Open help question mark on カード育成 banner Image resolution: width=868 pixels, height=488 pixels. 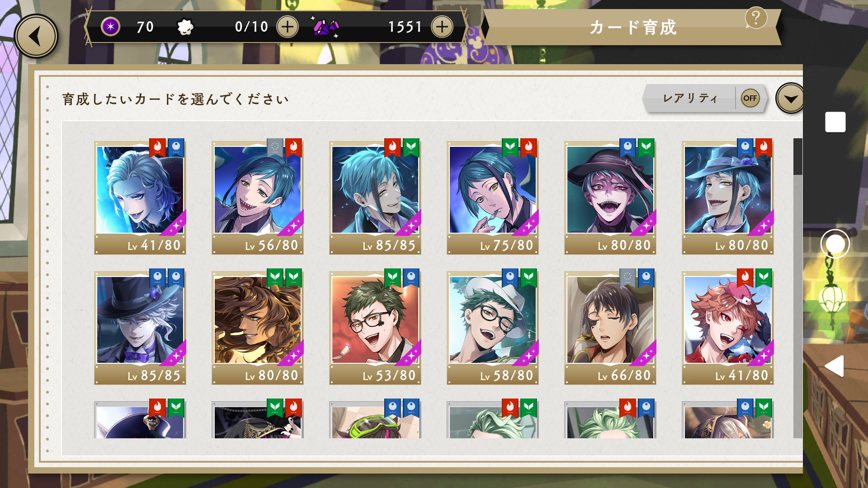[756, 18]
